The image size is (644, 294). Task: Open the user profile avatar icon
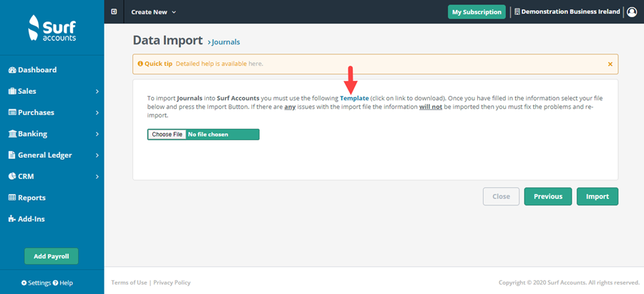coord(632,12)
